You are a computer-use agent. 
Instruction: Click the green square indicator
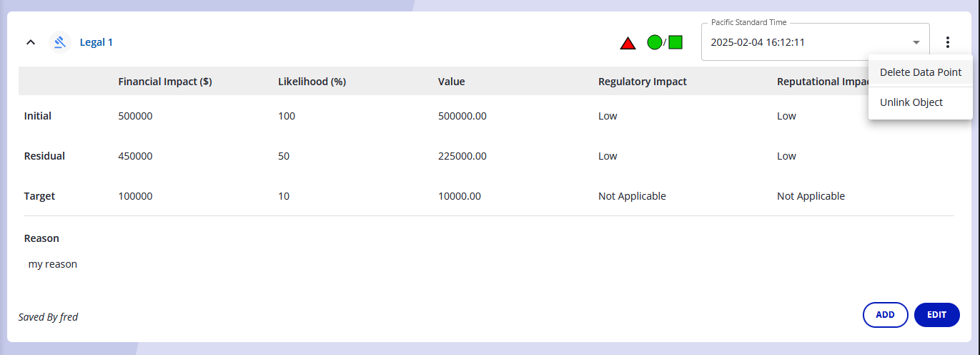point(675,42)
